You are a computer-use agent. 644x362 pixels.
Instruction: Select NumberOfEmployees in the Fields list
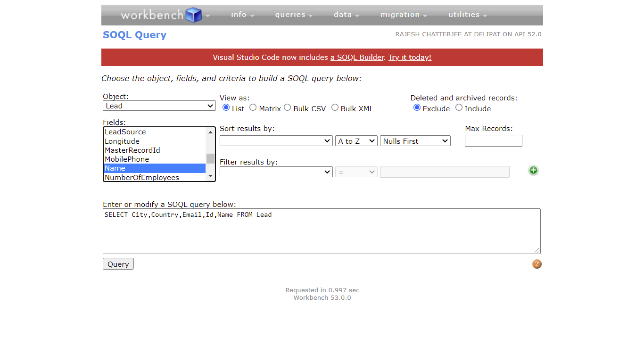[155, 177]
